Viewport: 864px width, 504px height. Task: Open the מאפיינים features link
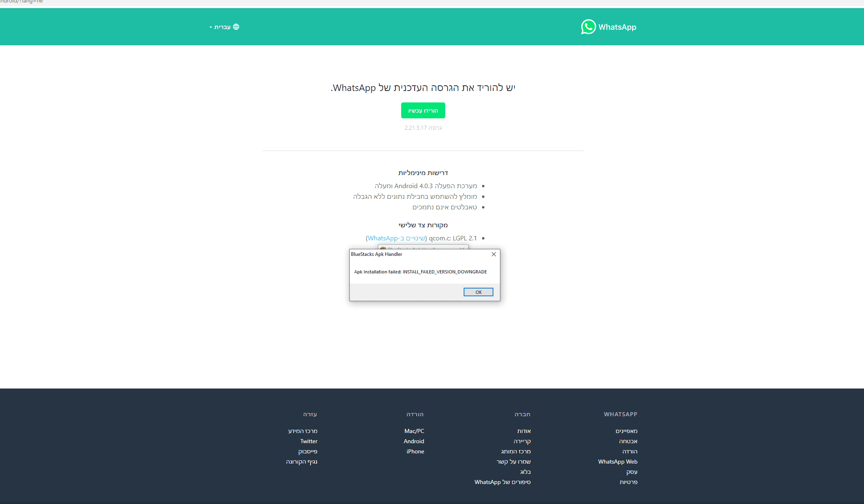tap(626, 431)
